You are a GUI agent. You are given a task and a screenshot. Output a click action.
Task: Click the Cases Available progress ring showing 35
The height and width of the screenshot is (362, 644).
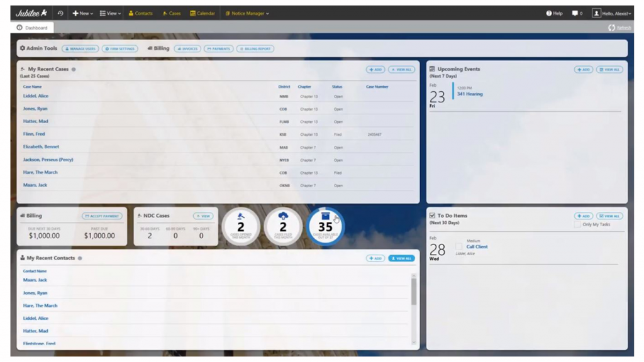(x=325, y=226)
